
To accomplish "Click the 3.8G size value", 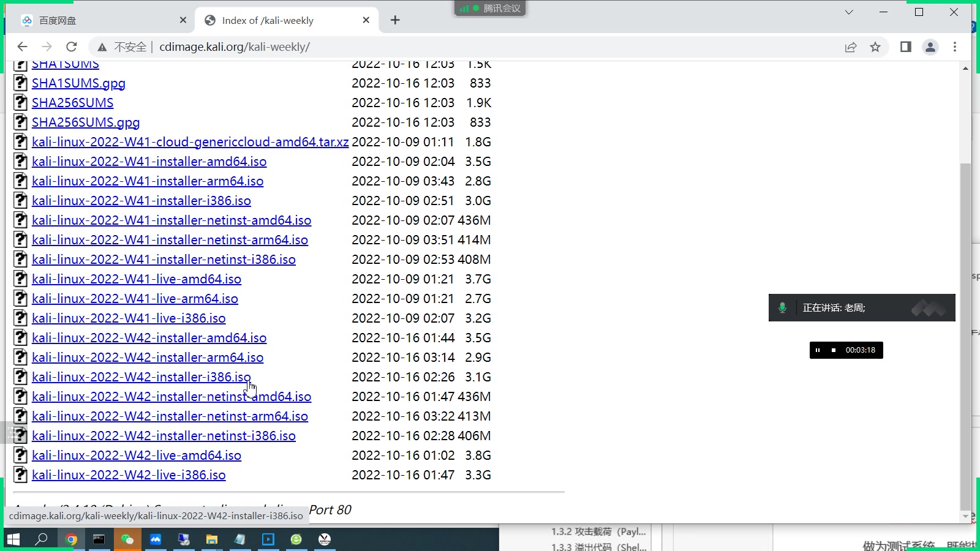I will click(x=478, y=455).
